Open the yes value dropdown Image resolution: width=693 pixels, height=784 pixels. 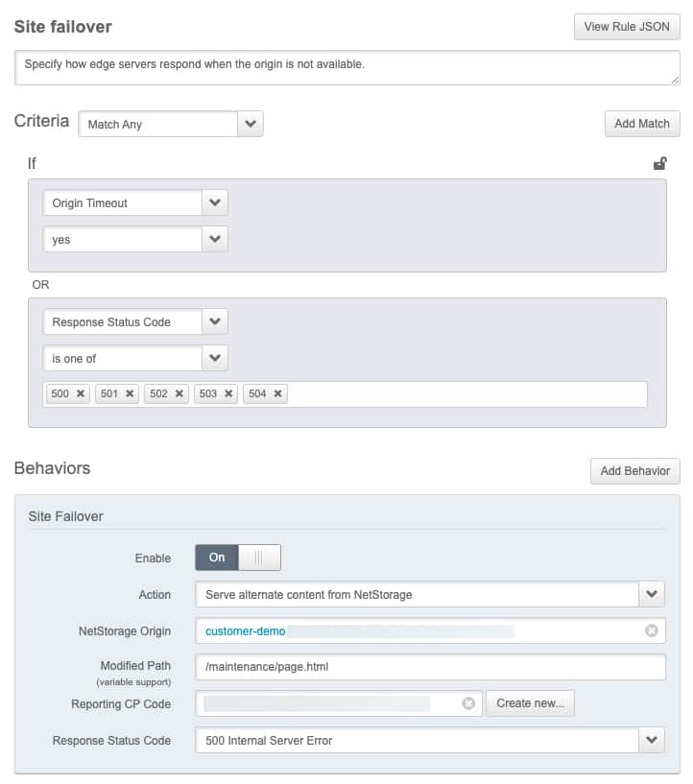click(x=215, y=239)
